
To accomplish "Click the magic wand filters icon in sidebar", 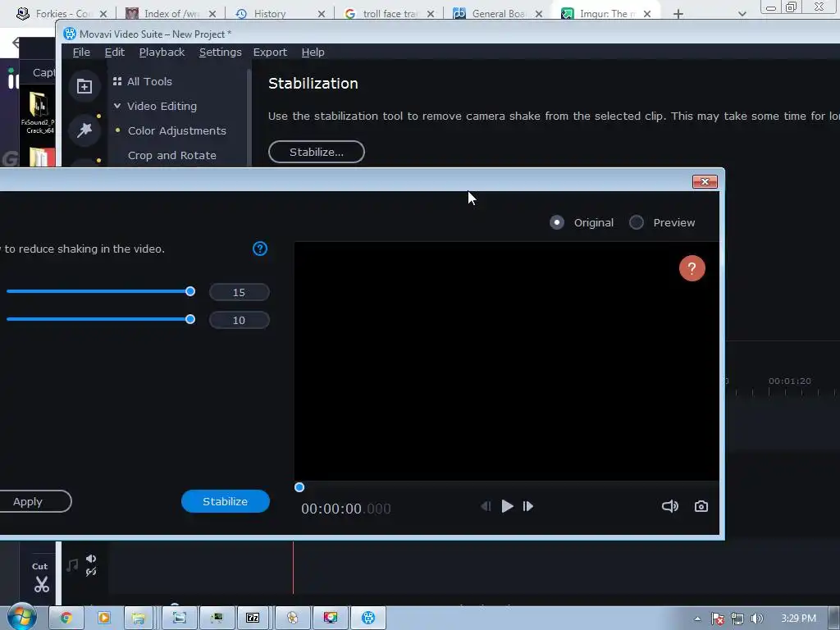I will 84,130.
